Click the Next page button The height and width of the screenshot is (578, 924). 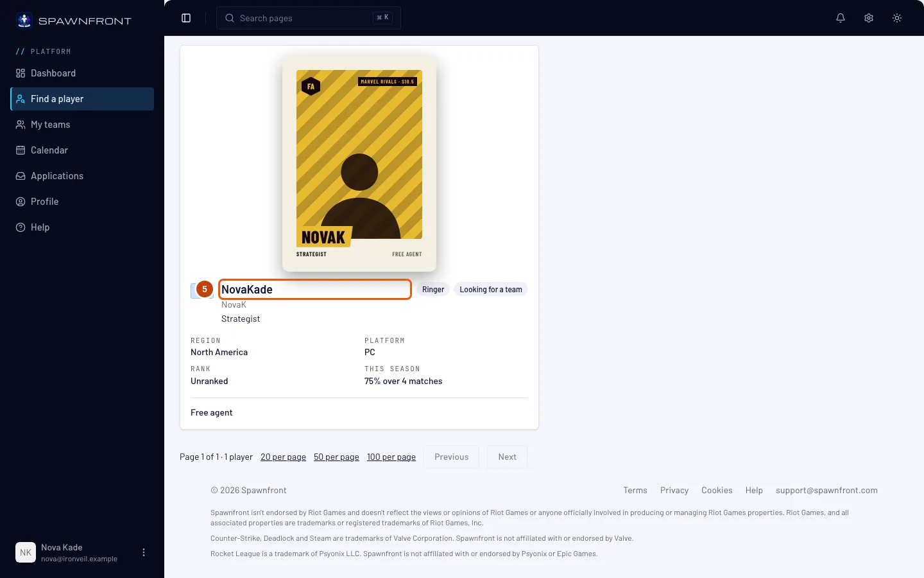(507, 457)
